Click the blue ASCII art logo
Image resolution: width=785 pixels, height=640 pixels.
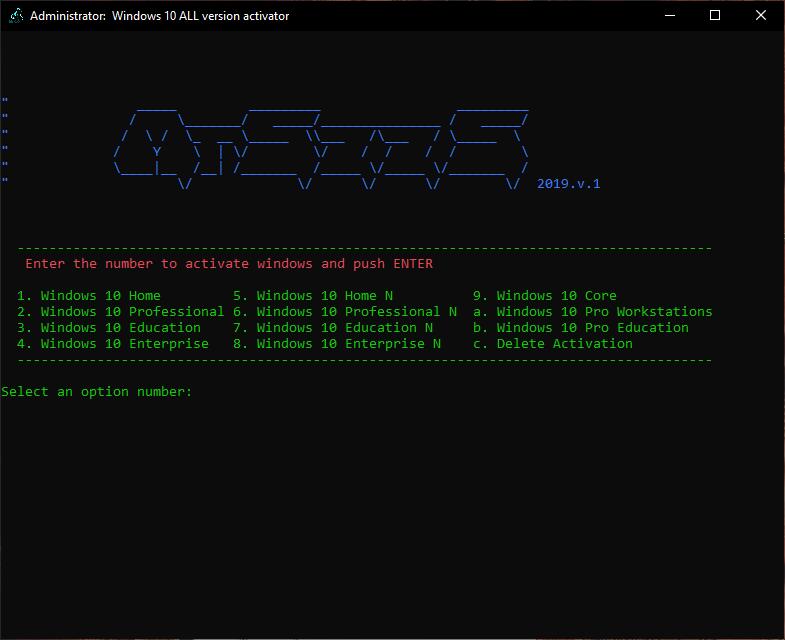point(321,148)
